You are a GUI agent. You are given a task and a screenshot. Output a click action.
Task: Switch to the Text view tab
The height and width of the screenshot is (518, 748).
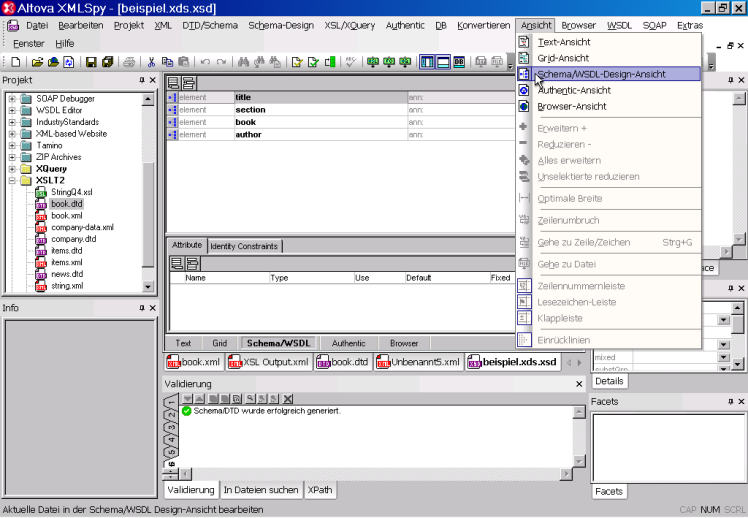[x=183, y=343]
